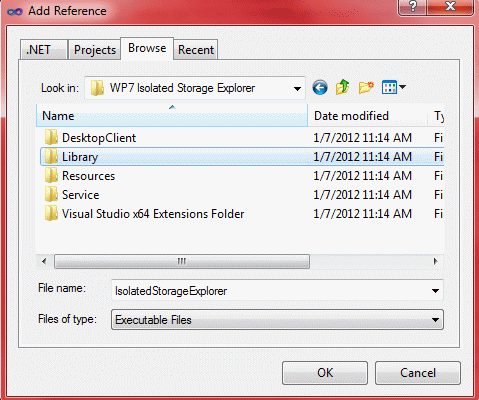Open the Views menu icon
Viewport: 479px width, 400px height.
(394, 87)
